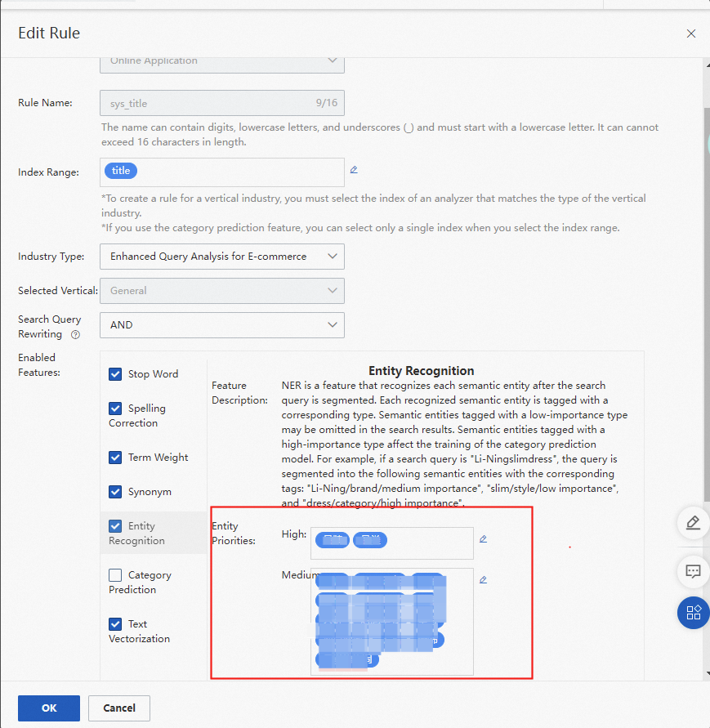
Task: Click the Index Range input box
Action: (222, 172)
